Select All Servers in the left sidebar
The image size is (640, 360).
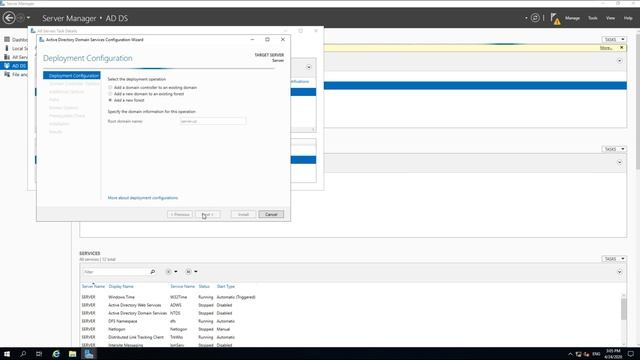pyautogui.click(x=16, y=57)
